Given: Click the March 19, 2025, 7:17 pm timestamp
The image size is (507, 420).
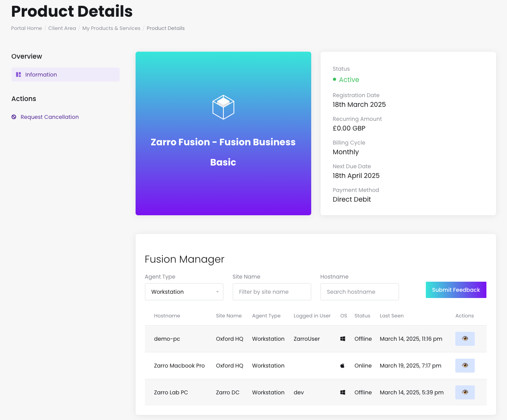Looking at the screenshot, I should [x=411, y=366].
